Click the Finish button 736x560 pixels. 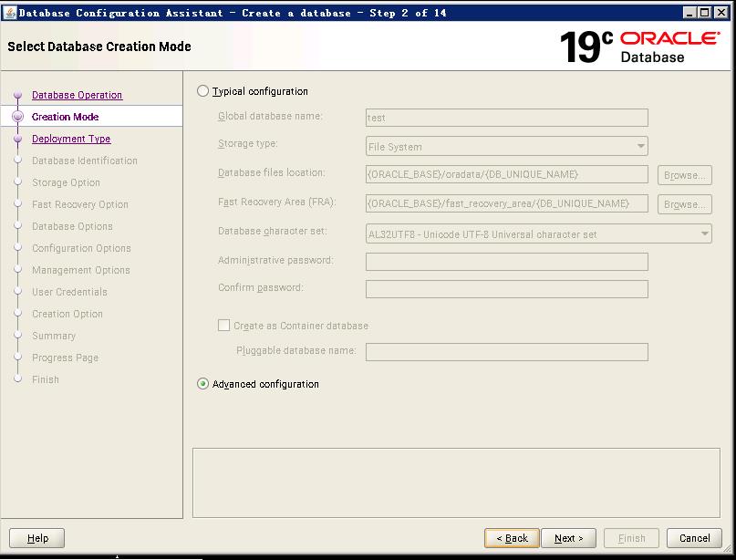[x=631, y=538]
